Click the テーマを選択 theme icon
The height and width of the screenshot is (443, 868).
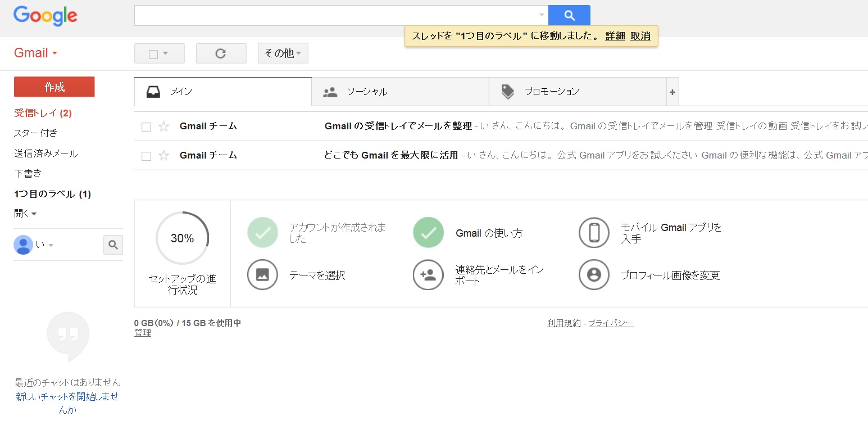coord(262,275)
